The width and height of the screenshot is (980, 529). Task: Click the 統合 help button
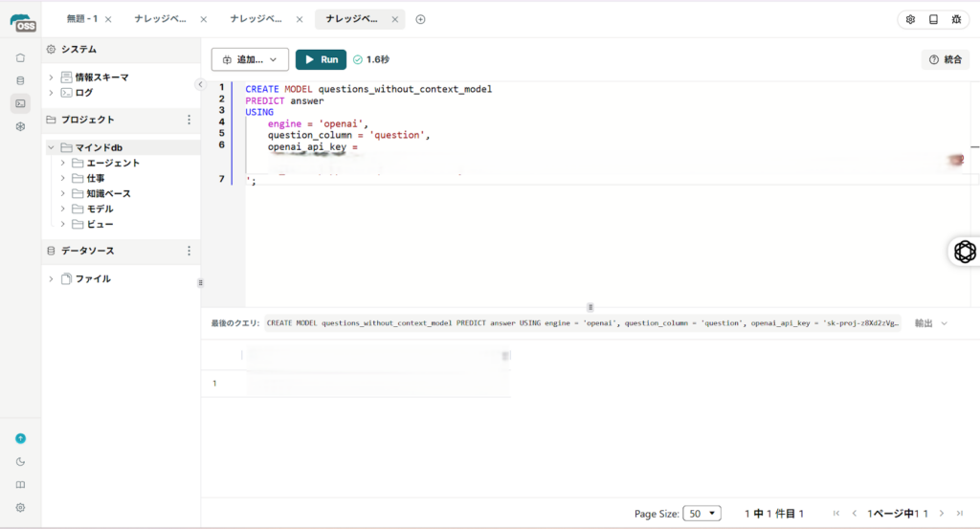click(x=945, y=59)
